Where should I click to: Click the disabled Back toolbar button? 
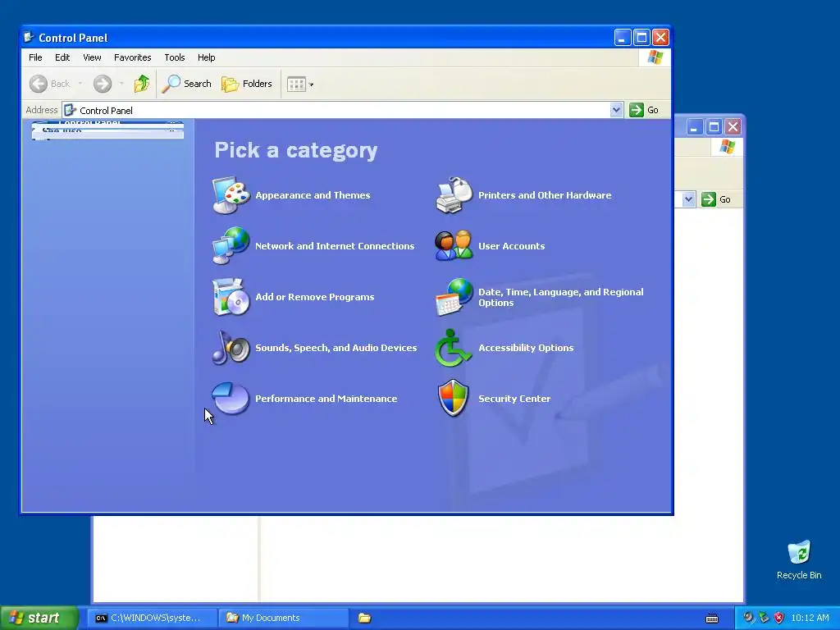click(x=50, y=84)
